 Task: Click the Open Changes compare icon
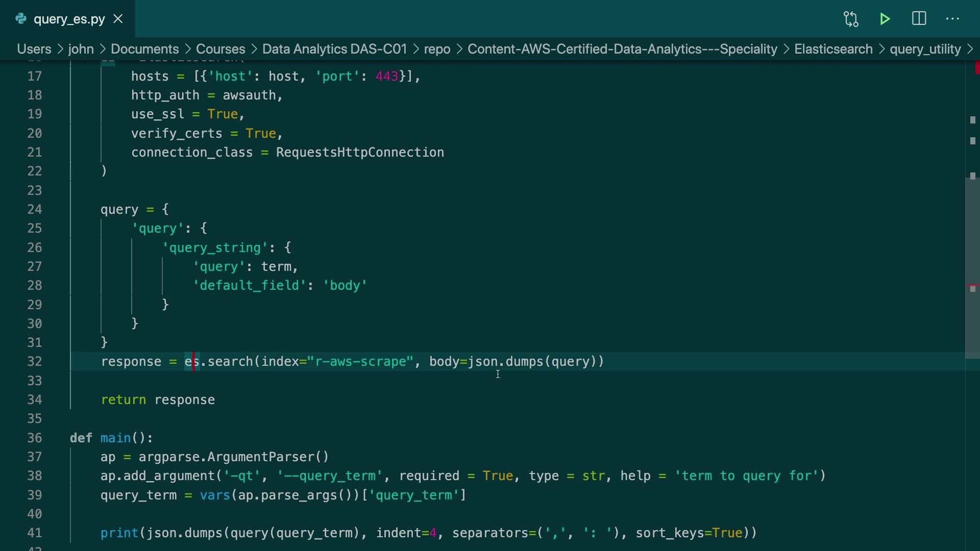[x=851, y=19]
